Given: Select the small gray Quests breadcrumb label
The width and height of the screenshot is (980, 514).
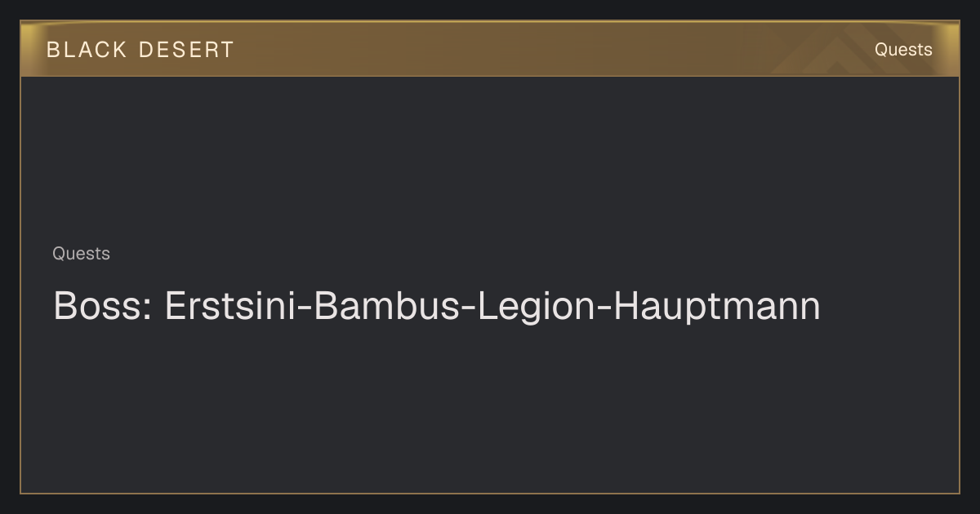Looking at the screenshot, I should click(81, 254).
